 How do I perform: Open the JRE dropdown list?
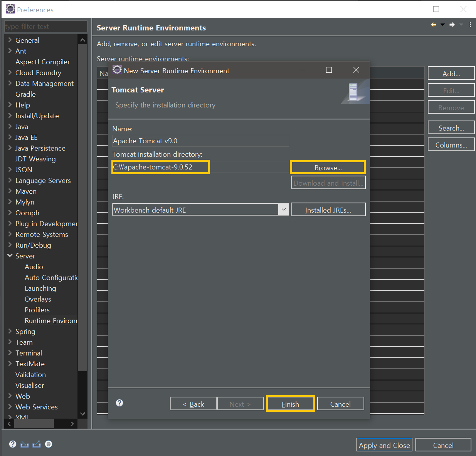coord(283,210)
